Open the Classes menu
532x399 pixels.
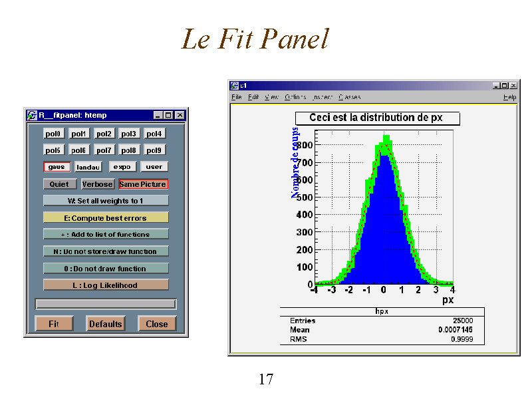tap(349, 97)
